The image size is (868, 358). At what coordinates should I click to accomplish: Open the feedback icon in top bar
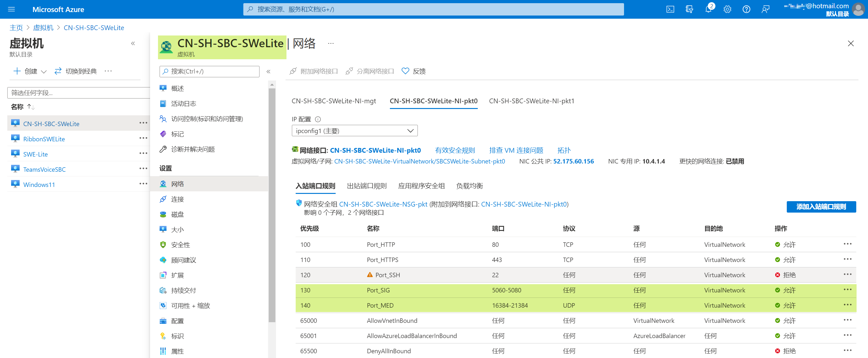pos(765,9)
